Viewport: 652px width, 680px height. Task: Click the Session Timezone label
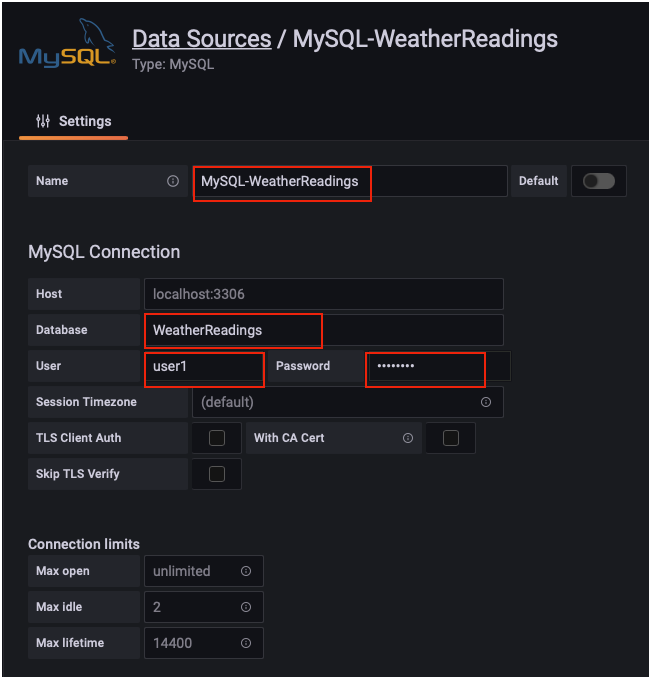86,402
